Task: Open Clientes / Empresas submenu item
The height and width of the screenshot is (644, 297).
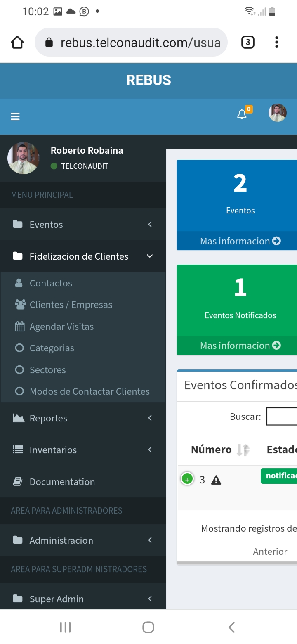Action: pos(83,305)
